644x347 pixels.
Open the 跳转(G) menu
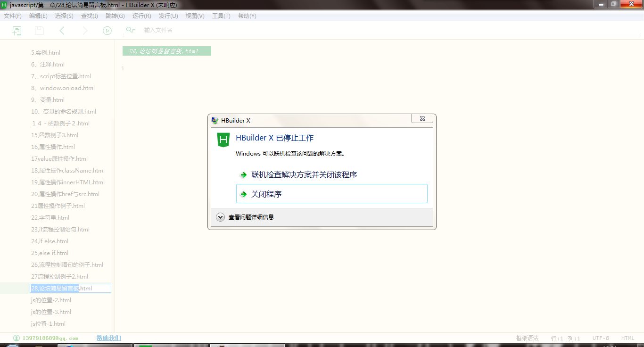pyautogui.click(x=115, y=16)
